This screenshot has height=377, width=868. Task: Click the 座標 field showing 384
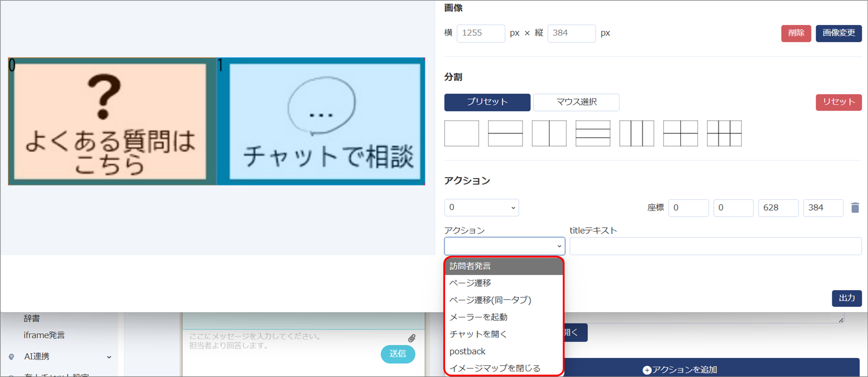pos(823,208)
